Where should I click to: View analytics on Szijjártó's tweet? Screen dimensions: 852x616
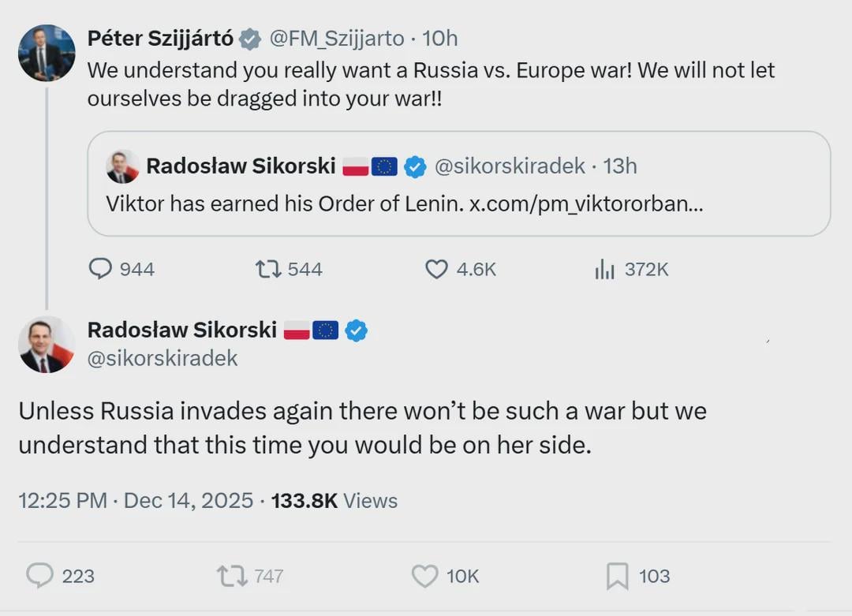pos(604,270)
